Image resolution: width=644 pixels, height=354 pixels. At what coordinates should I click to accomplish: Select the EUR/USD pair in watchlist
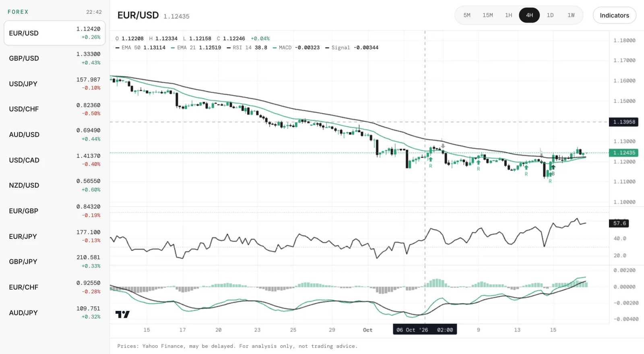click(55, 33)
